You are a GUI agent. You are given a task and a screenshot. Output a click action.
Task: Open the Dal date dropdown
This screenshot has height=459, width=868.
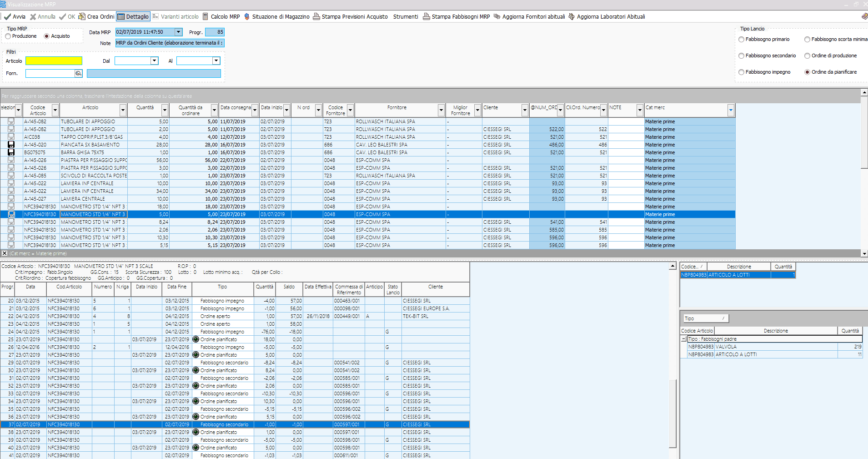coord(154,61)
